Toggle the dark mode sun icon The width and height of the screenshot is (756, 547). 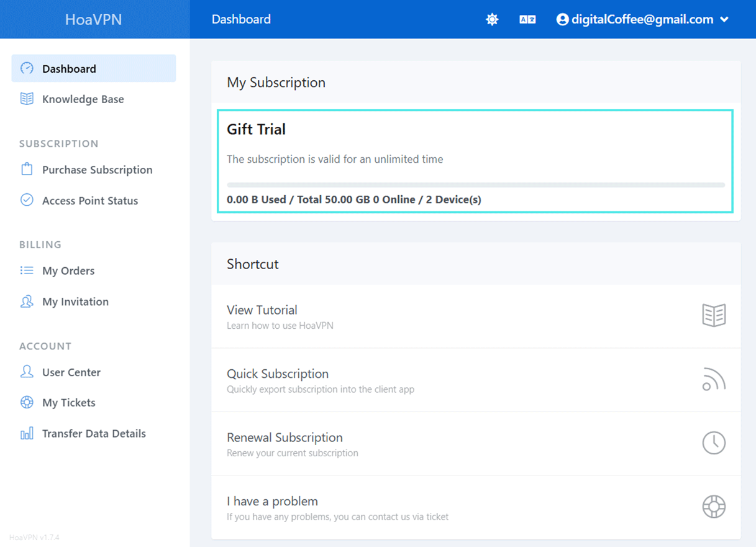492,20
